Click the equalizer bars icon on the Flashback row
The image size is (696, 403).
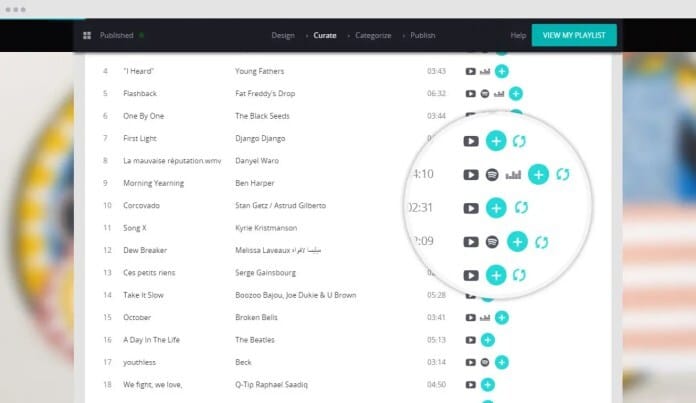[499, 94]
